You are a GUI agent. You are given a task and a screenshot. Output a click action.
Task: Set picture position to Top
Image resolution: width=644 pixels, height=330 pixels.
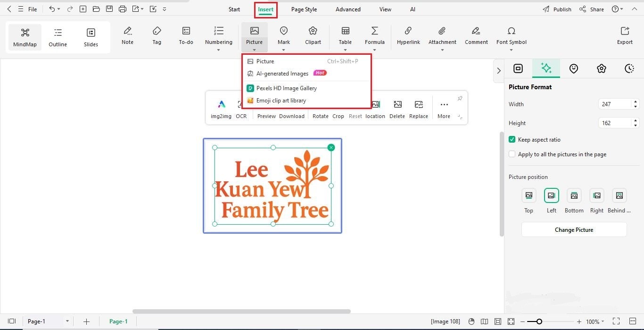click(529, 195)
